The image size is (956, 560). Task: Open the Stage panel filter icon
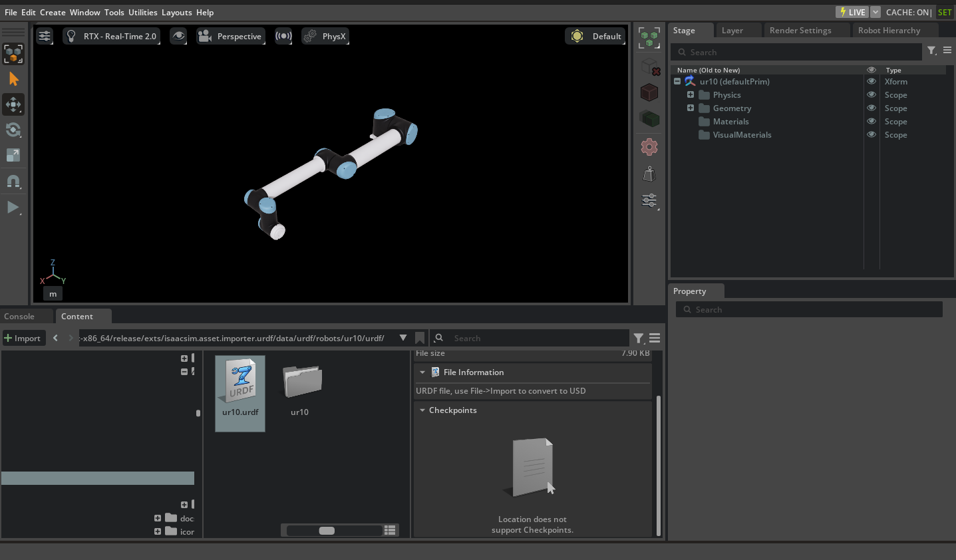(x=931, y=51)
